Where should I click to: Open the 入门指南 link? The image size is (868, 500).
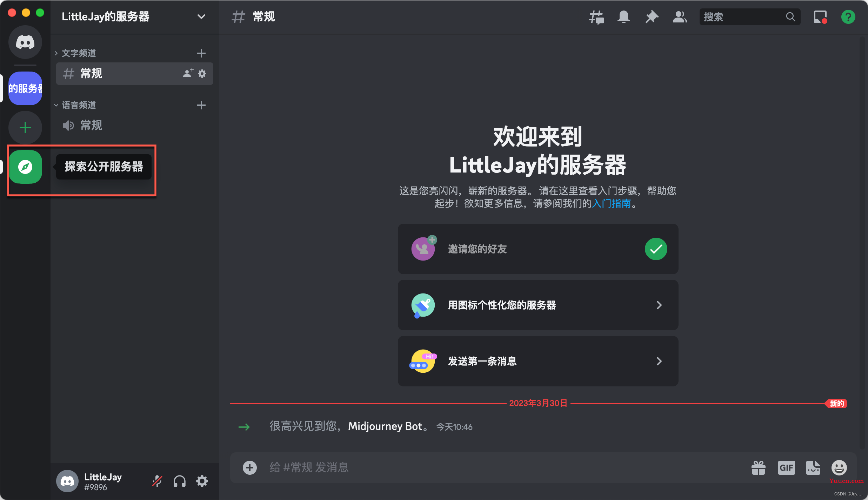[611, 203]
